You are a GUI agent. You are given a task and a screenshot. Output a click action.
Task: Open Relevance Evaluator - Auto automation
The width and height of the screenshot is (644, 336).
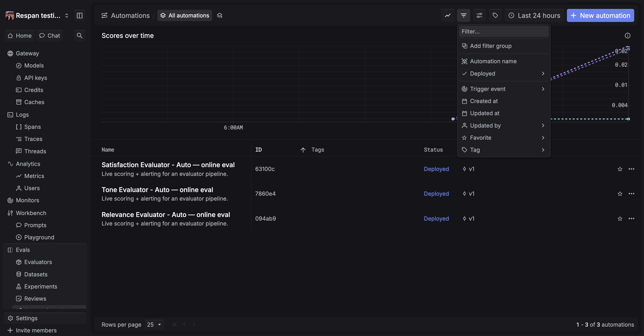[x=166, y=214]
